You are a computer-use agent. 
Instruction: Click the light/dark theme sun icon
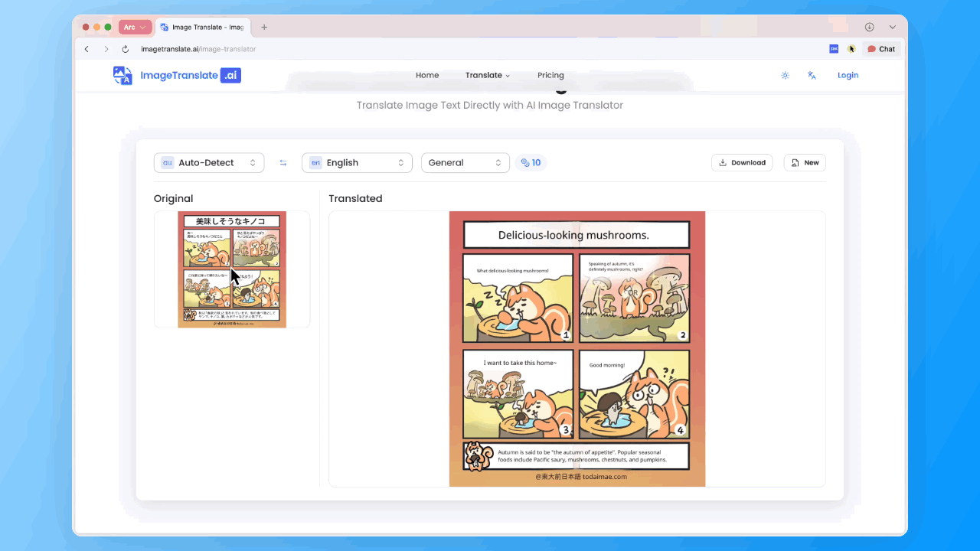[785, 75]
